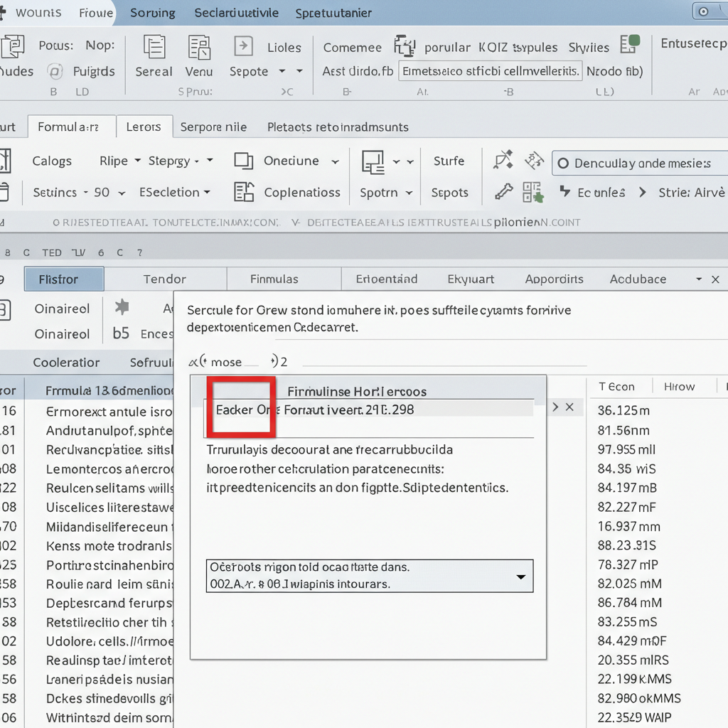Click the Shyiies button

pyautogui.click(x=589, y=48)
